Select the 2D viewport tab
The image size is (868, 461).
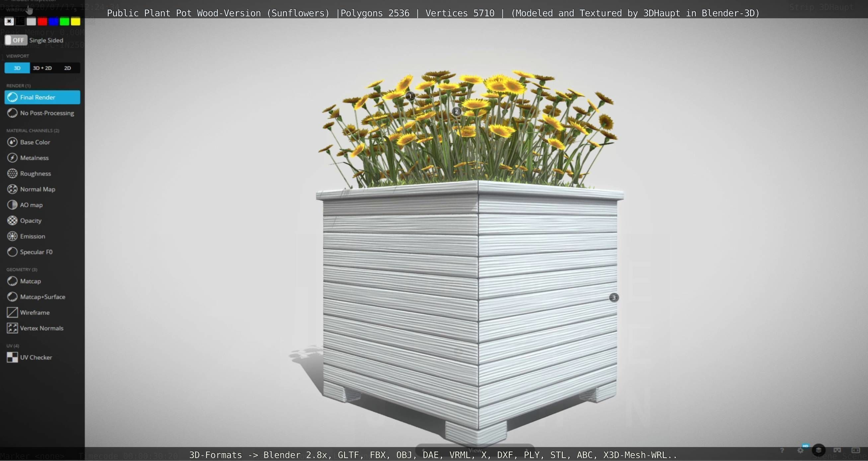coord(67,68)
